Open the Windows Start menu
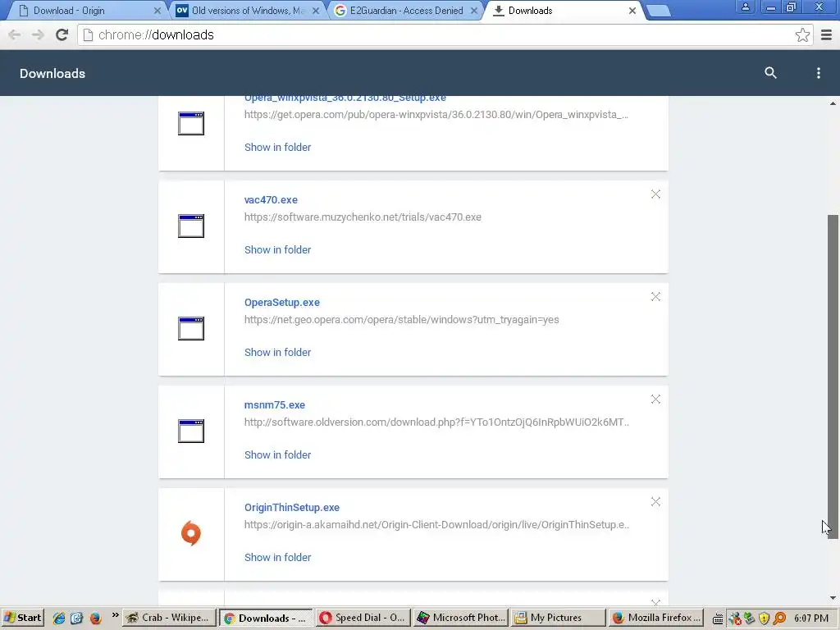 point(22,618)
